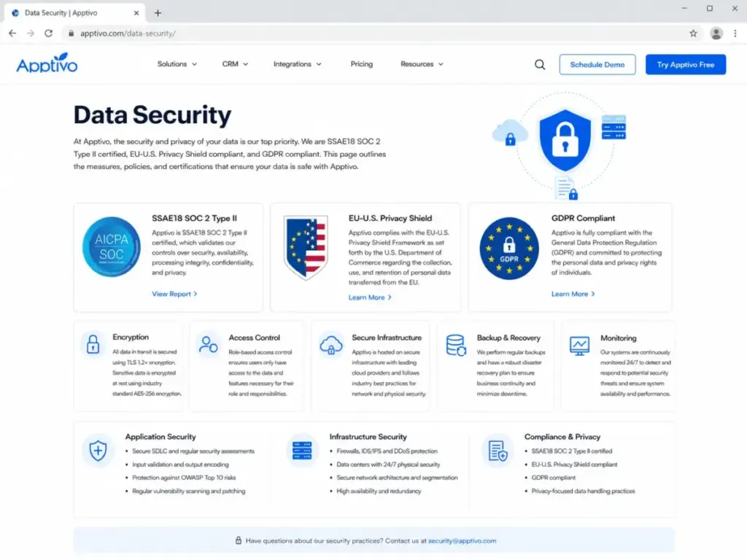Click 'Firewalls, IDS/IPS and DDoS protection' bullet

click(x=387, y=451)
